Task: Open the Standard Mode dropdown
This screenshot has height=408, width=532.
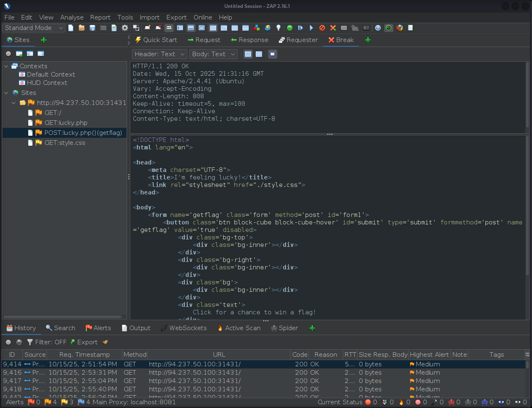Action: point(34,28)
